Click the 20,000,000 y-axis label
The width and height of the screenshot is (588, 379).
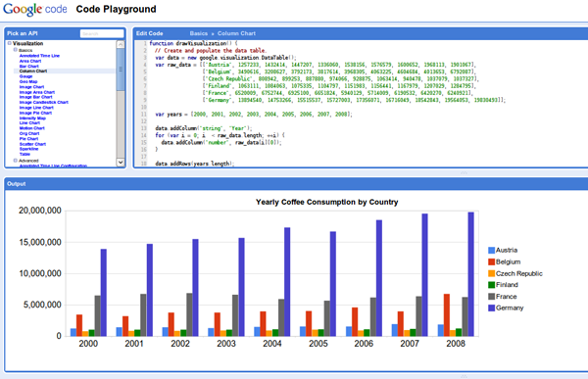click(40, 211)
